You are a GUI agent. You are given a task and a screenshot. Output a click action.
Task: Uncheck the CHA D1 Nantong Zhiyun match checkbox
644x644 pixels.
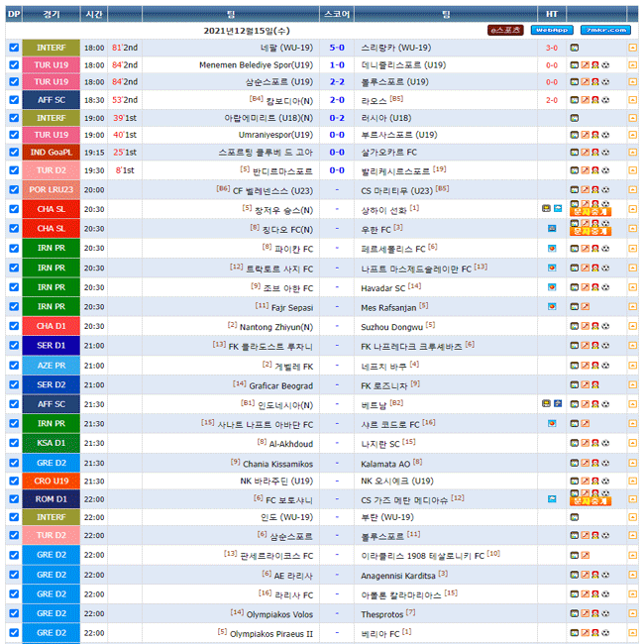click(x=14, y=326)
